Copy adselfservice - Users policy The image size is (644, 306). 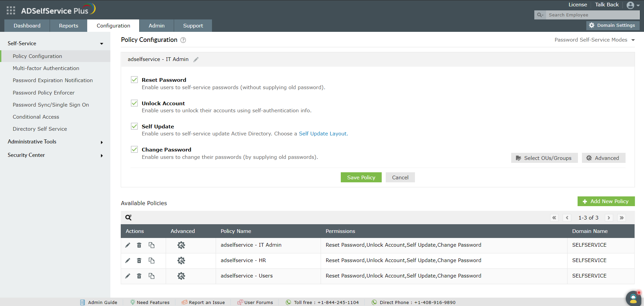152,276
